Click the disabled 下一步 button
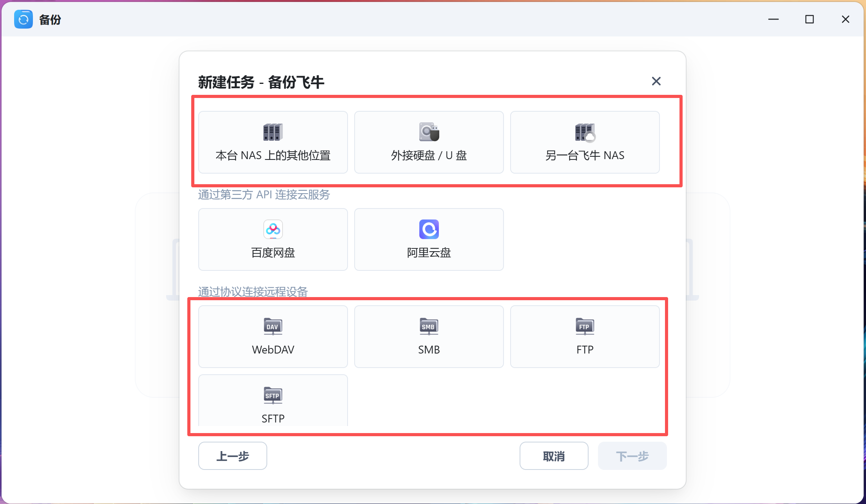866x504 pixels. pos(632,456)
